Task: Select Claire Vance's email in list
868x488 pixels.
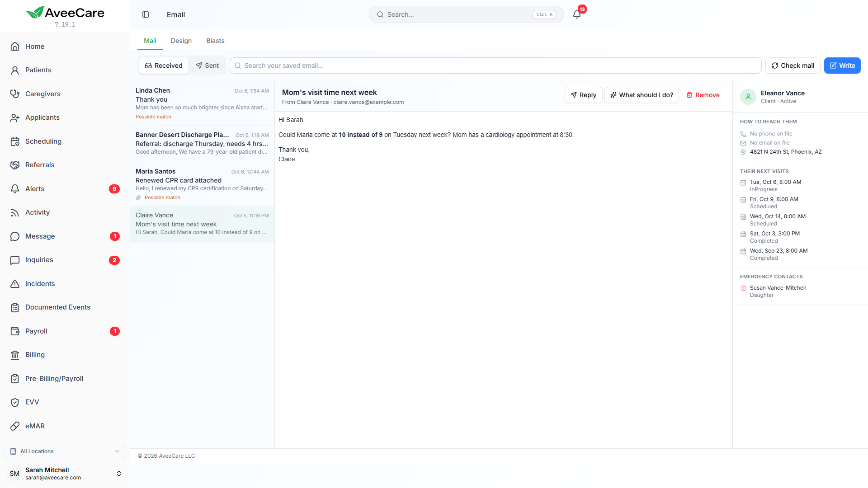Action: click(202, 224)
